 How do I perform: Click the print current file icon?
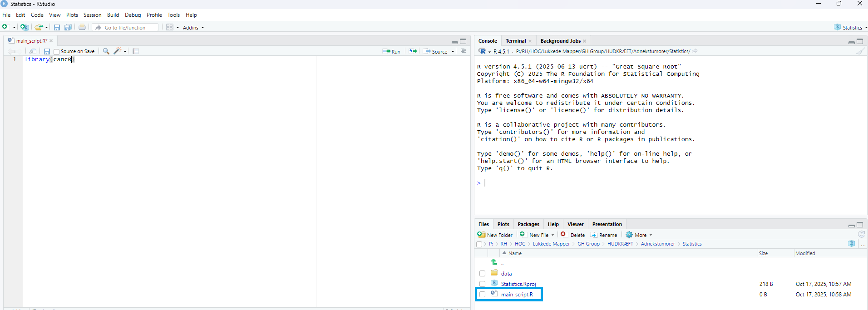click(82, 27)
